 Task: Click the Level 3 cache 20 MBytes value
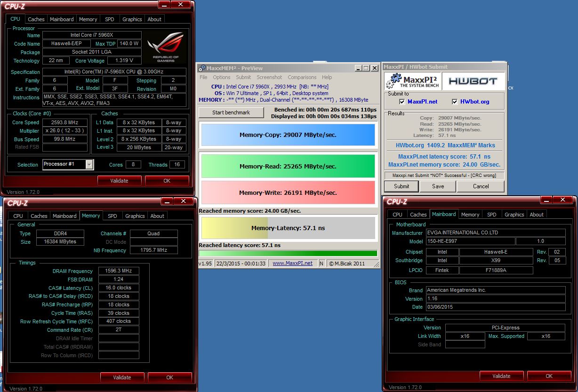pos(139,147)
